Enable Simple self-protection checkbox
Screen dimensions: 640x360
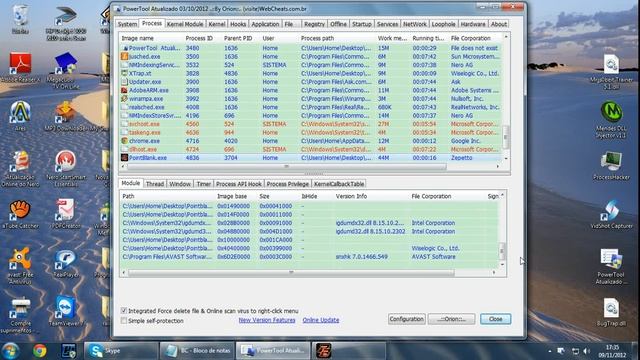[x=124, y=321]
